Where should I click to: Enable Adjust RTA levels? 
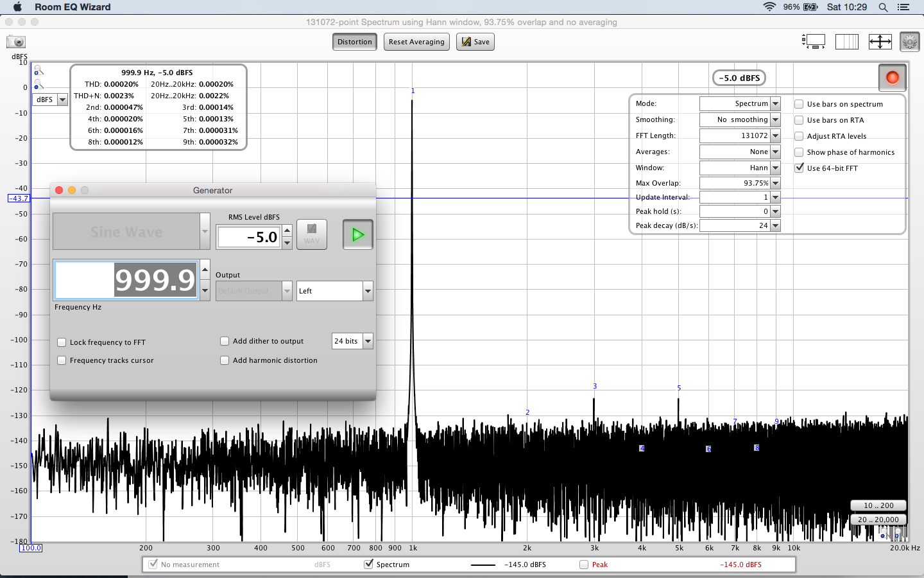click(799, 136)
